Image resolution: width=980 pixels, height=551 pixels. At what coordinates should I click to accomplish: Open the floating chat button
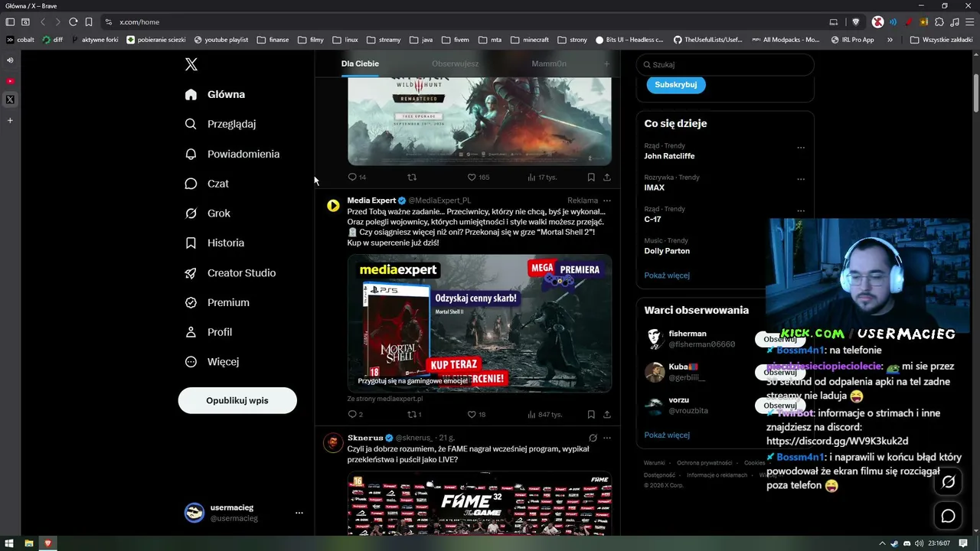(948, 517)
